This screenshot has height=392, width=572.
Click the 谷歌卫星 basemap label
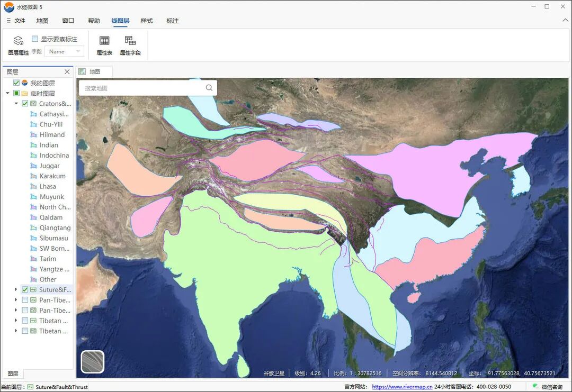click(x=274, y=373)
